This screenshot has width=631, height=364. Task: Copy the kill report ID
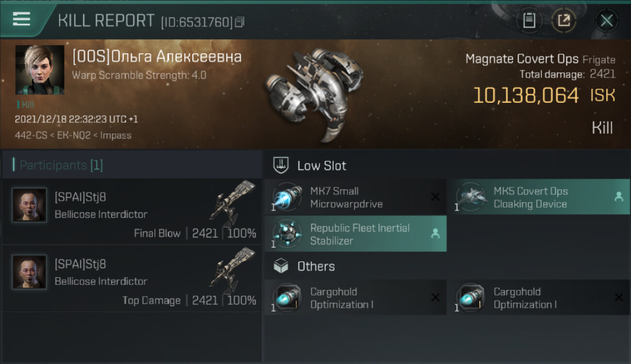click(239, 22)
